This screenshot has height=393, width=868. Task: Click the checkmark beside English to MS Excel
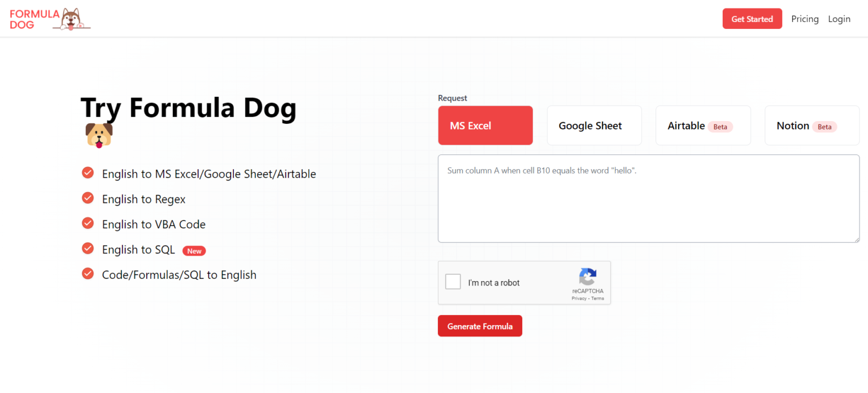click(x=88, y=172)
